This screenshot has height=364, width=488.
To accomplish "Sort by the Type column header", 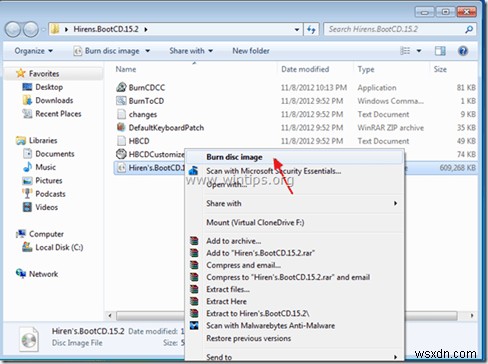I will tap(366, 69).
